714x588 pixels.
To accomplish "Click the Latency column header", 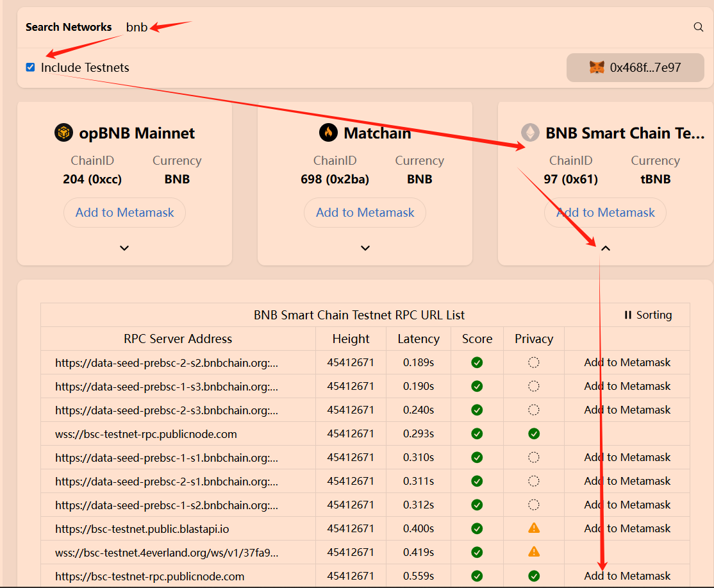I will point(419,339).
